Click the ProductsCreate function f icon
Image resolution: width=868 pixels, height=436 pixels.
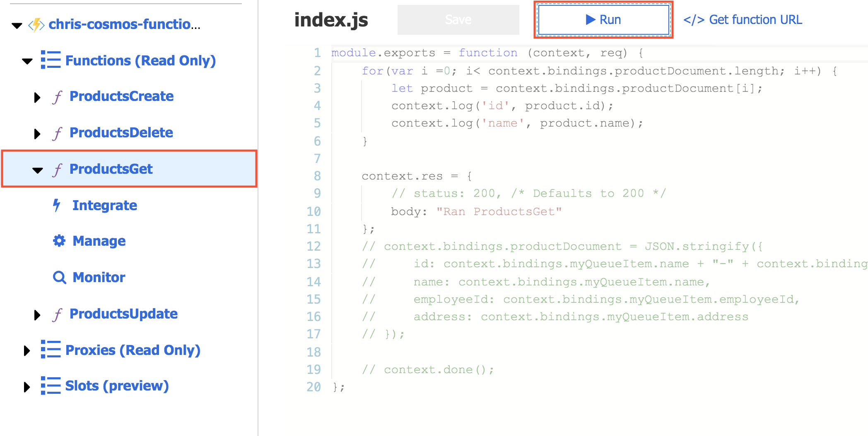pyautogui.click(x=58, y=97)
